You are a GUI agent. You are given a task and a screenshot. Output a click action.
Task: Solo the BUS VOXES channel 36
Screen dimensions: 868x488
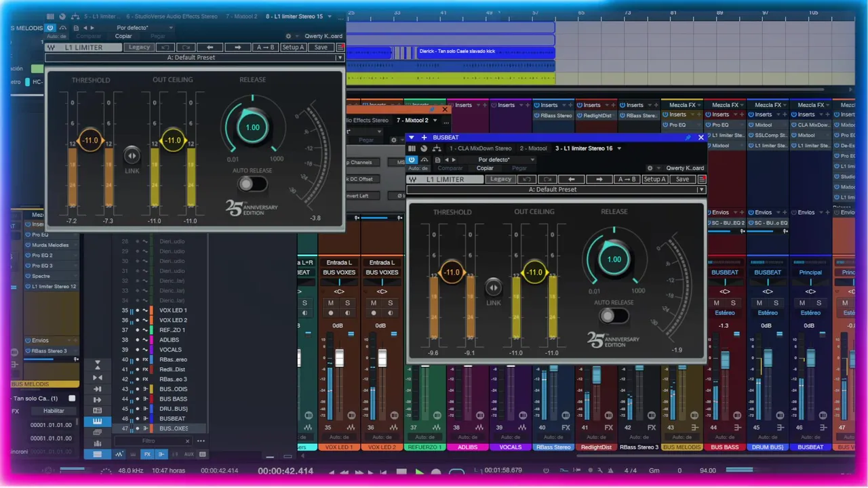point(390,303)
